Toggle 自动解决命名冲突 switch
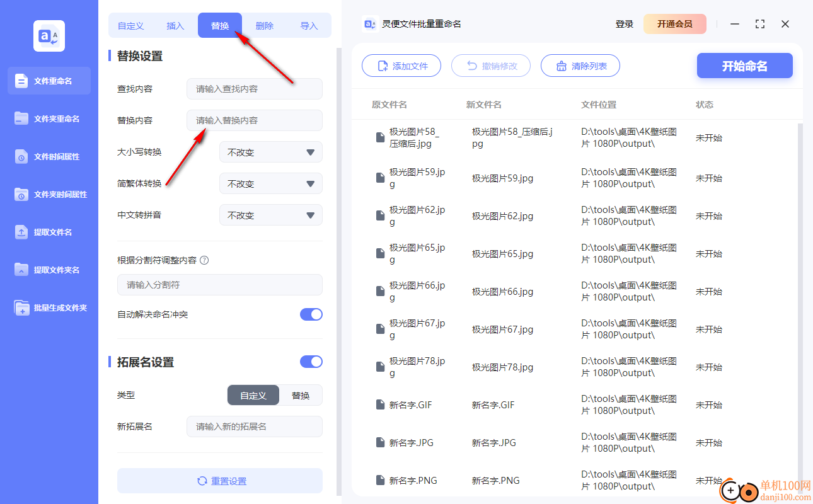The width and height of the screenshot is (813, 504). click(311, 314)
